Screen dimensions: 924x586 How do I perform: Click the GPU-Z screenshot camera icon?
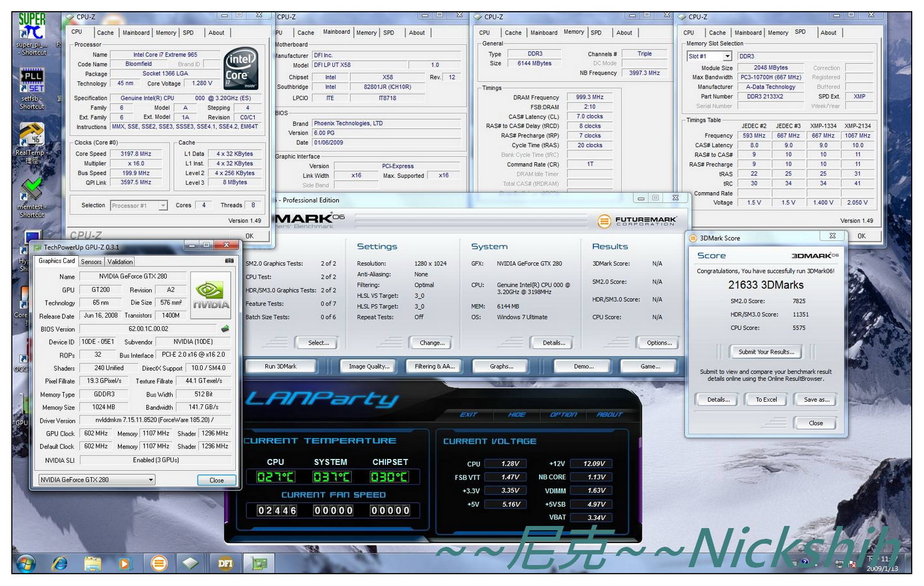[x=229, y=260]
